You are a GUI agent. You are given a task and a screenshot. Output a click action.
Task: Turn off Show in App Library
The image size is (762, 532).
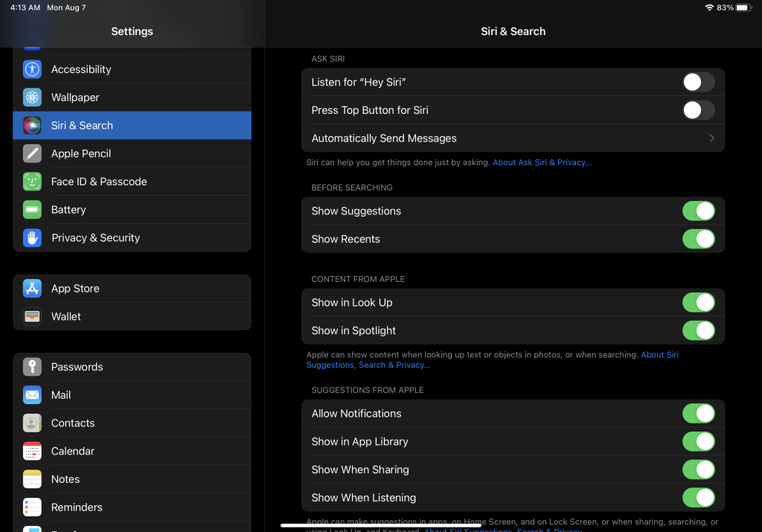tap(698, 442)
